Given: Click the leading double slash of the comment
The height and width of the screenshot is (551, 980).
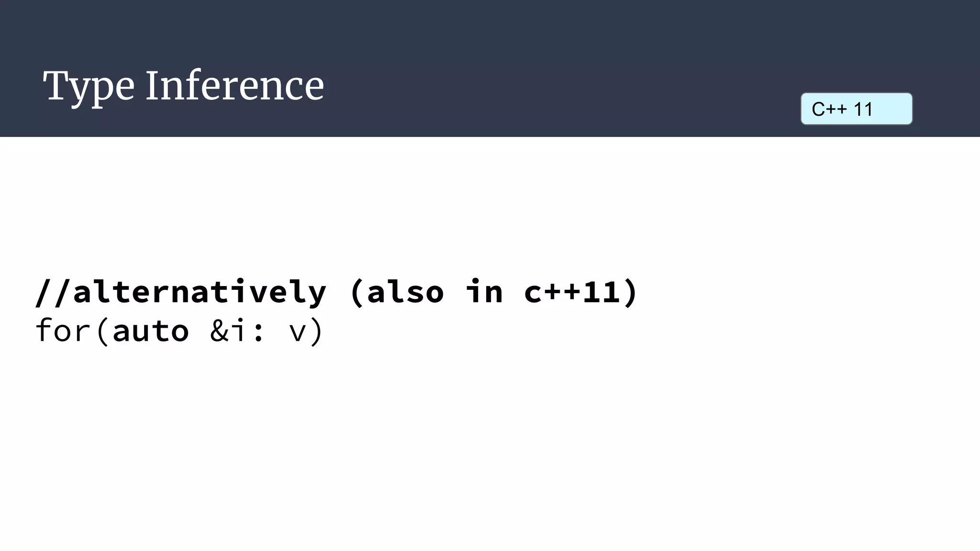Looking at the screenshot, I should pyautogui.click(x=54, y=292).
